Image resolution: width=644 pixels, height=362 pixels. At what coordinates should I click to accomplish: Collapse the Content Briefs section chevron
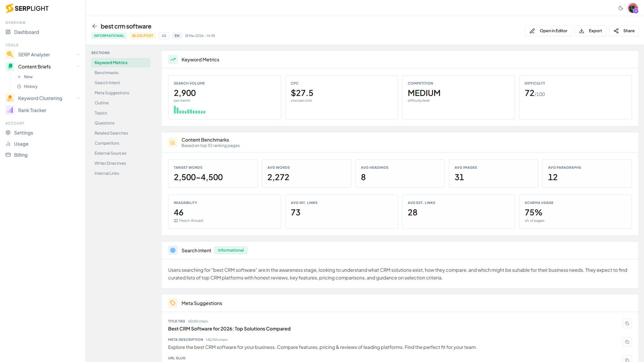(x=78, y=66)
